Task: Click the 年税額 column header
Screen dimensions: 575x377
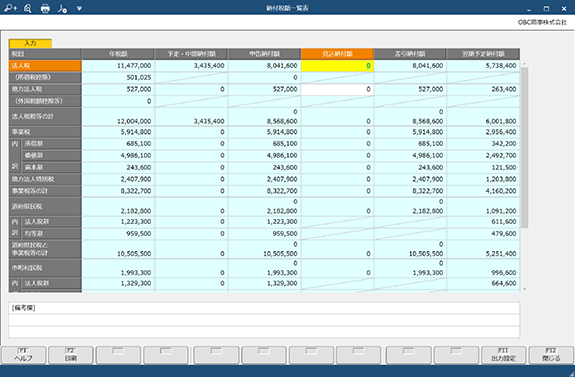Action: pyautogui.click(x=118, y=54)
